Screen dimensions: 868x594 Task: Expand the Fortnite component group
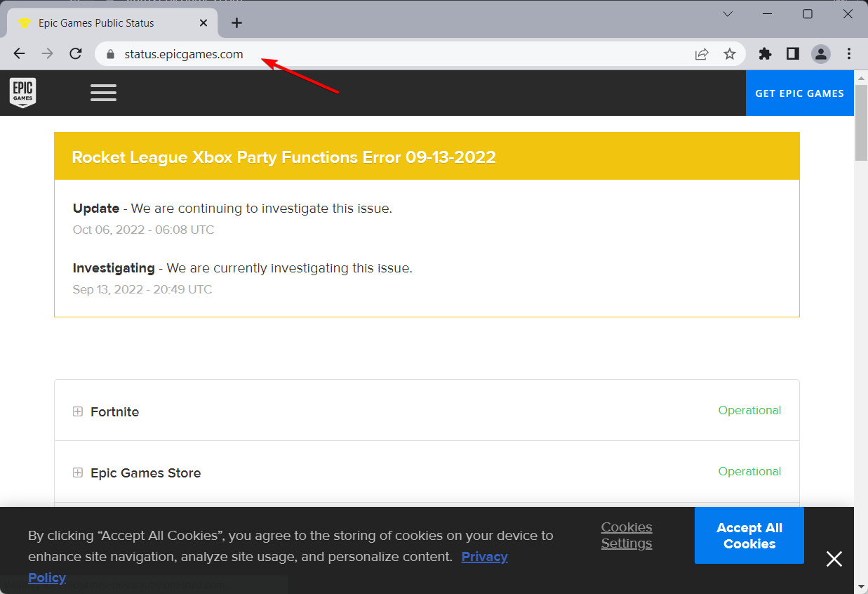point(78,411)
